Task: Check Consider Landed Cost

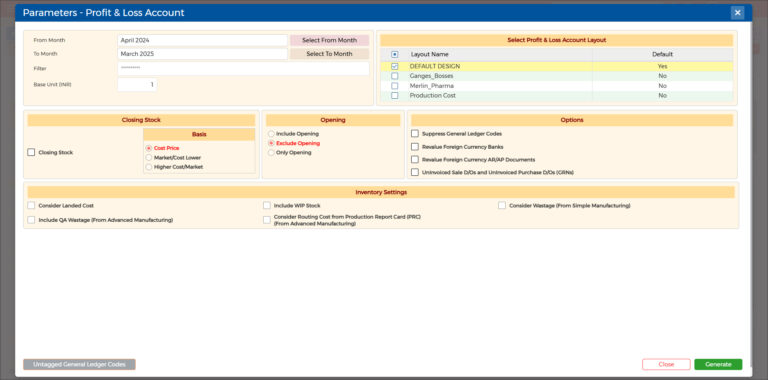Action: click(31, 206)
